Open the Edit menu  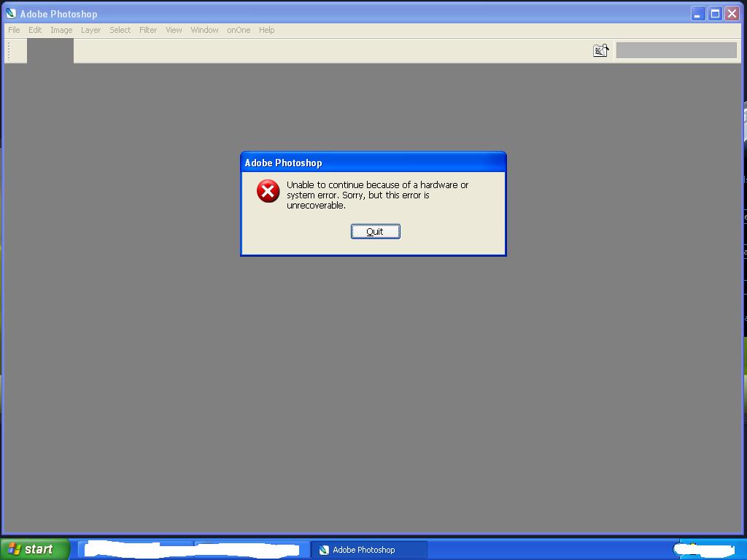34,30
